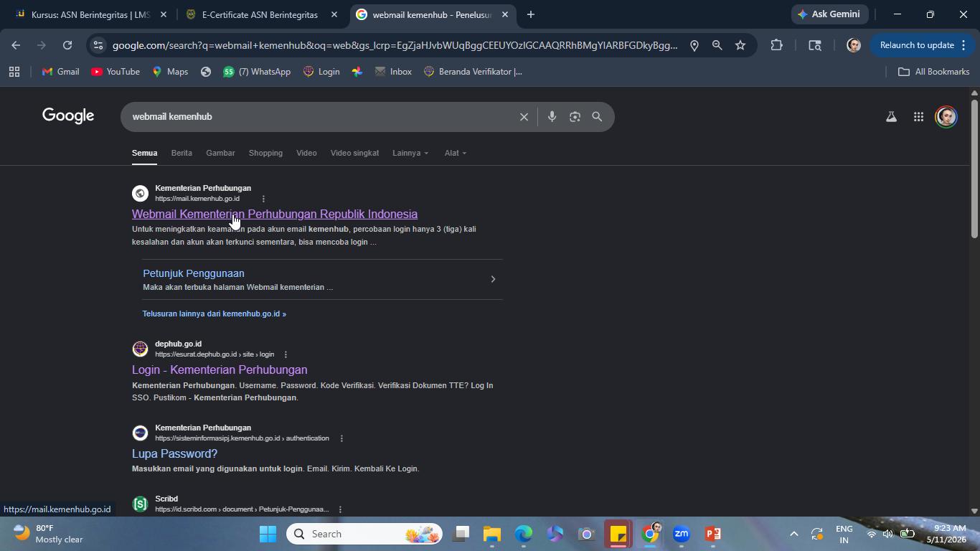Expand the Lainnya filter dropdown
Image resolution: width=980 pixels, height=551 pixels.
(x=410, y=153)
